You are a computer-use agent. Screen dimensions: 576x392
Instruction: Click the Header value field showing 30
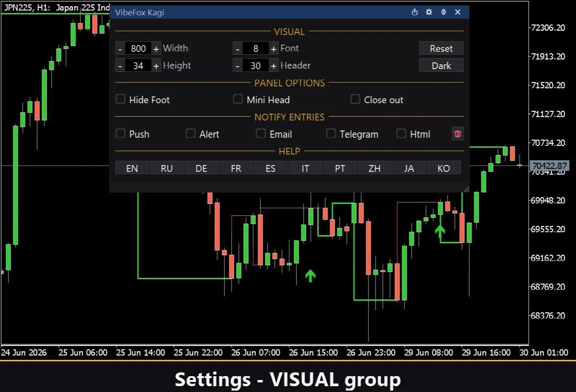coord(256,66)
